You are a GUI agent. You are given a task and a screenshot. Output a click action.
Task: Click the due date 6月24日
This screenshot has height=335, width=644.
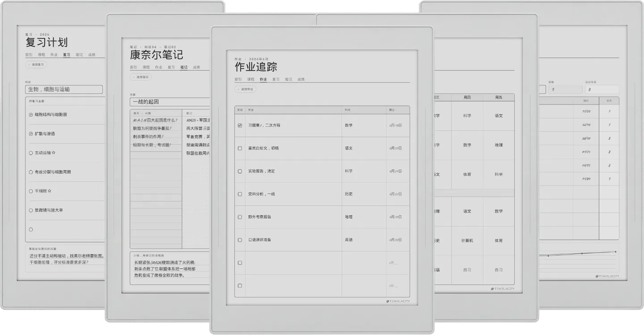(x=395, y=171)
